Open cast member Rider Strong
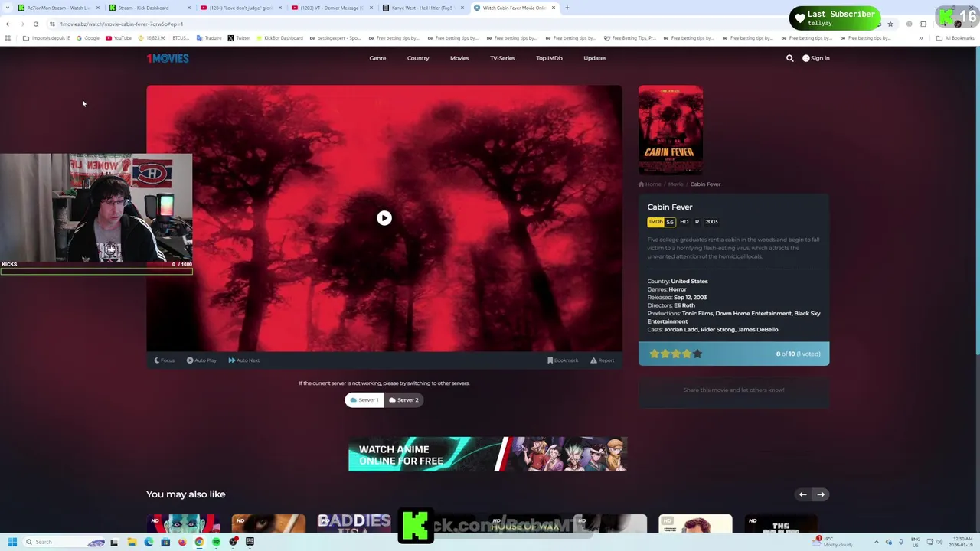The width and height of the screenshot is (980, 551). tap(717, 330)
